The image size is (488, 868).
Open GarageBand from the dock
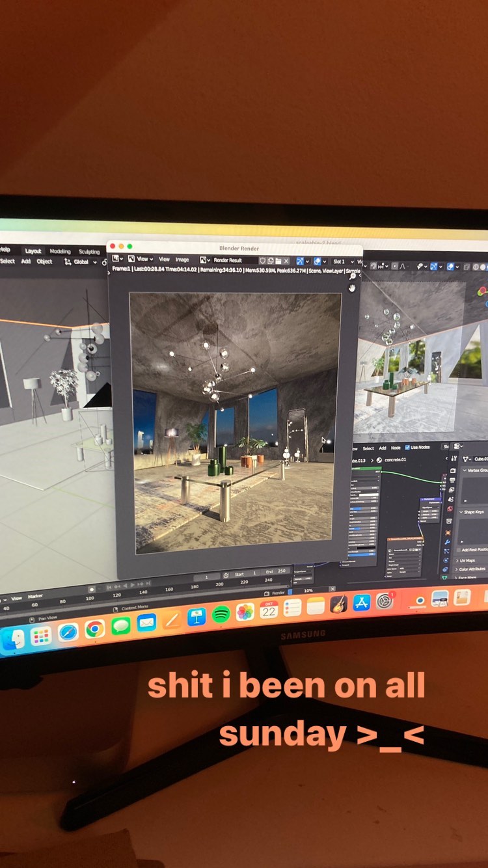click(338, 604)
